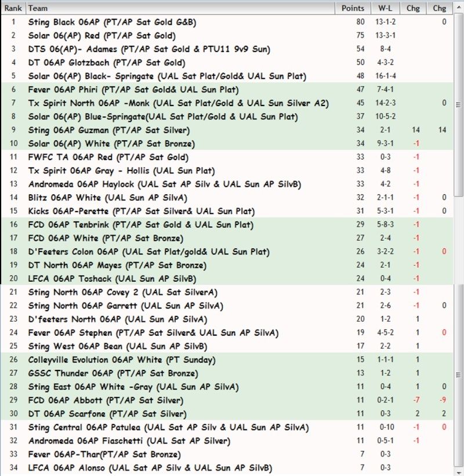Screen dimensions: 464x476
Task: Select the D'feeters North 06AP row
Action: click(x=227, y=319)
